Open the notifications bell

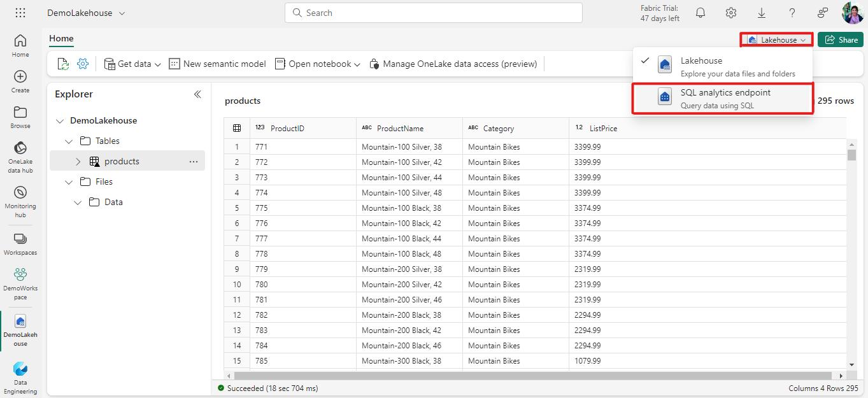click(x=701, y=13)
